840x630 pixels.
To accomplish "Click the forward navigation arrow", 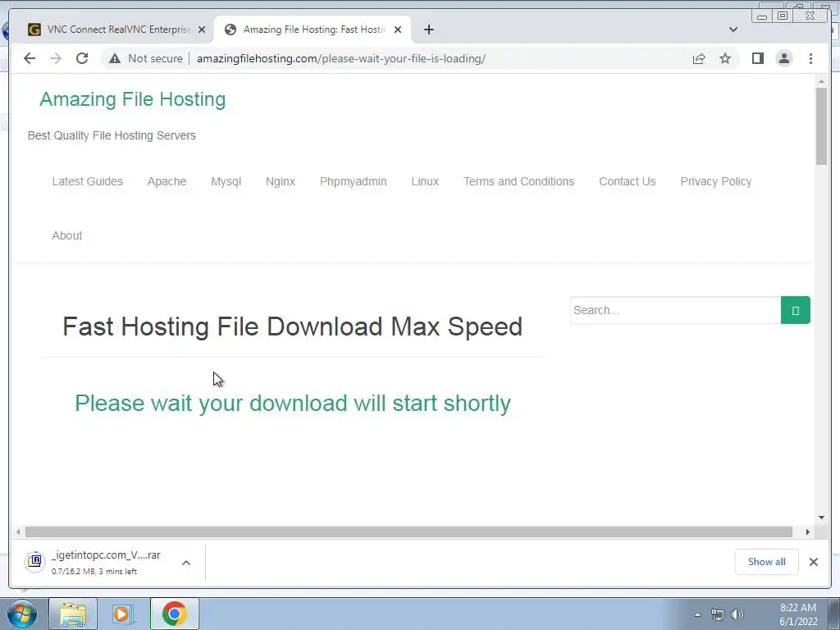I will (x=56, y=58).
